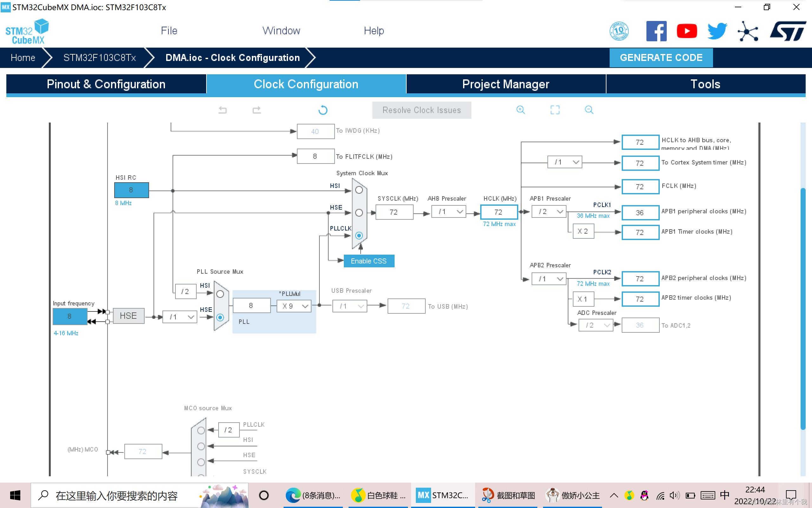Viewport: 812px width, 508px height.
Task: Select HSE in PLL Source Mux
Action: tap(220, 317)
